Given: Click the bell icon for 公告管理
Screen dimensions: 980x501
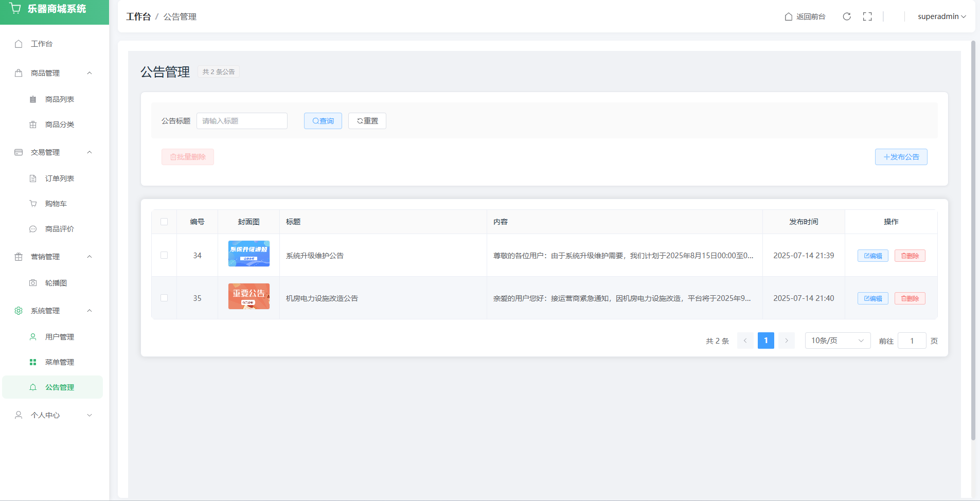Looking at the screenshot, I should coord(33,387).
